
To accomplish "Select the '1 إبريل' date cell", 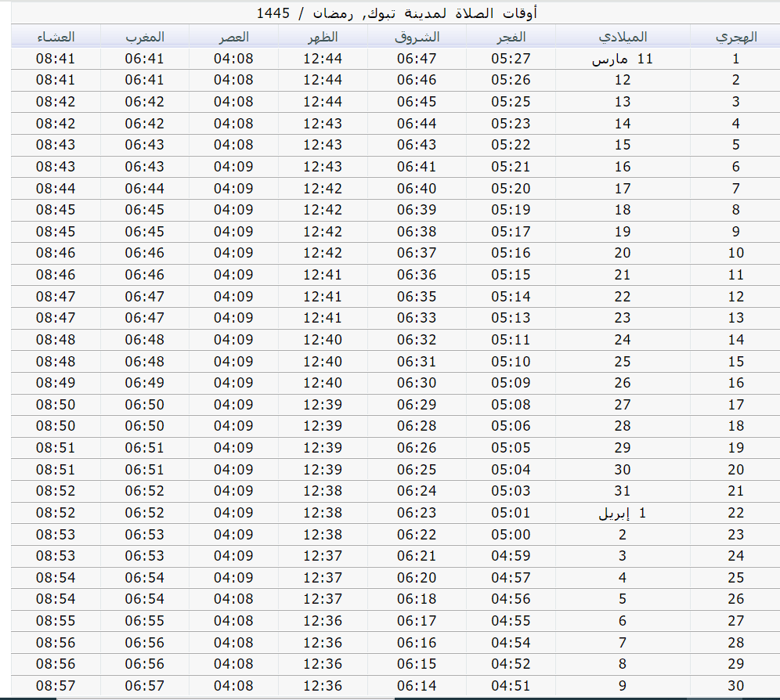I will point(623,514).
